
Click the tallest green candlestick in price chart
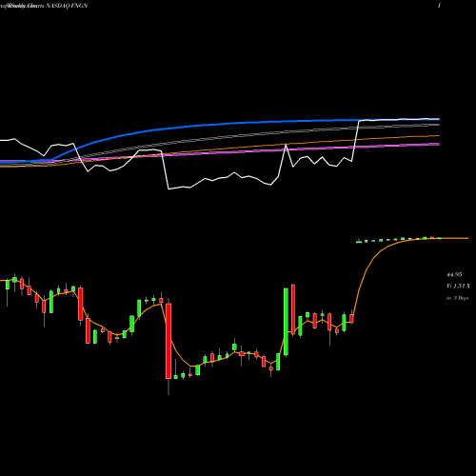click(x=286, y=322)
